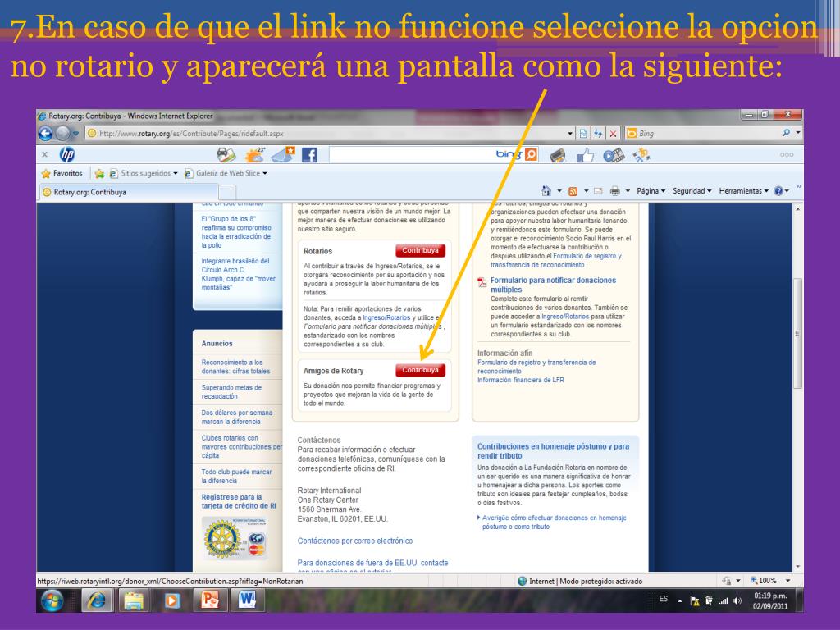
Task: Open Reconocimiento a los donantes link
Action: point(235,367)
